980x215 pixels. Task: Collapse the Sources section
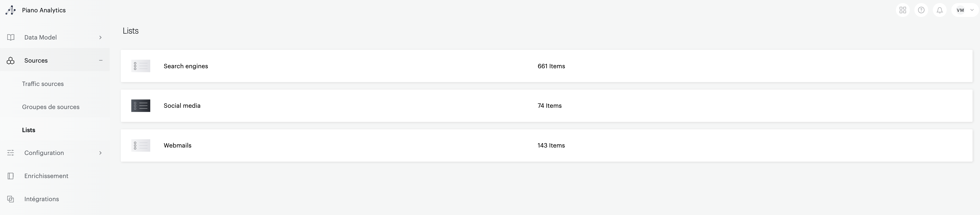101,61
